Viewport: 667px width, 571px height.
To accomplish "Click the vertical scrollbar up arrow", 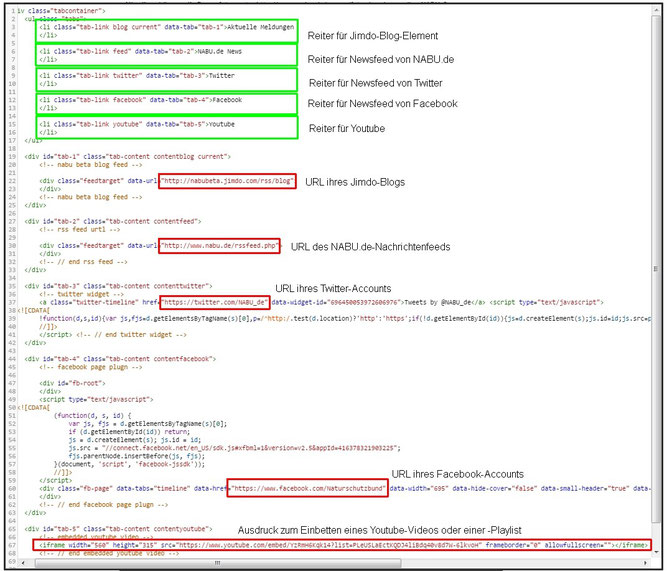I will [x=656, y=11].
